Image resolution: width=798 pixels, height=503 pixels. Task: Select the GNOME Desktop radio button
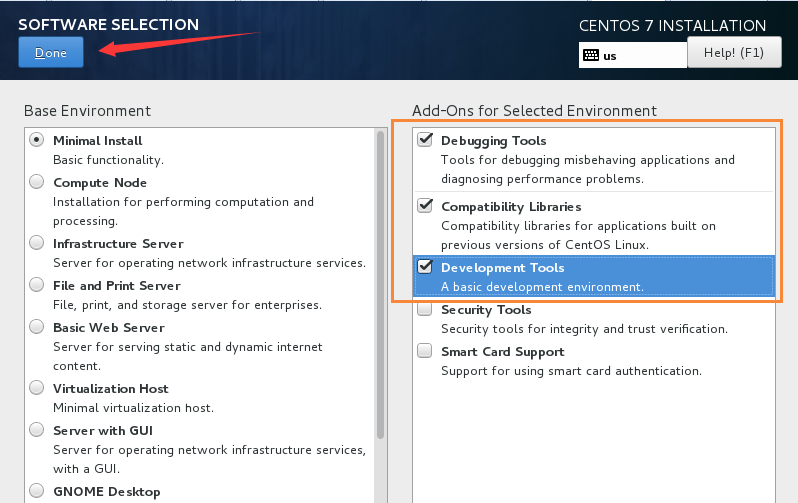[x=37, y=490]
